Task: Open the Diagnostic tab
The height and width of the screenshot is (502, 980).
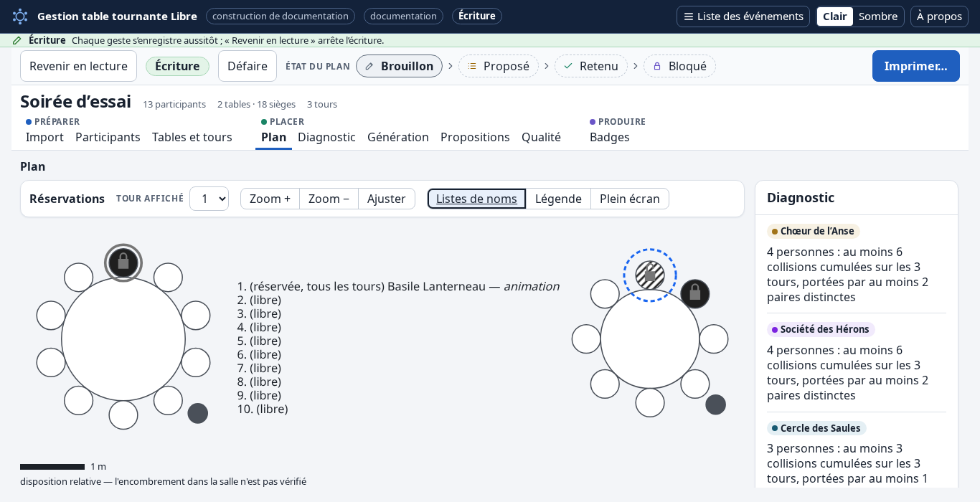Action: [x=326, y=137]
